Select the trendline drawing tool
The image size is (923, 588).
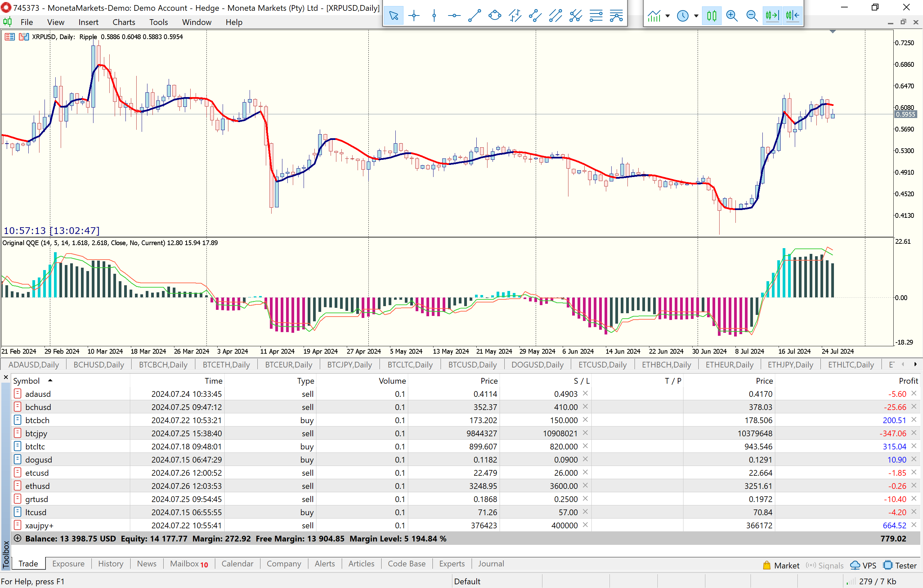click(475, 16)
